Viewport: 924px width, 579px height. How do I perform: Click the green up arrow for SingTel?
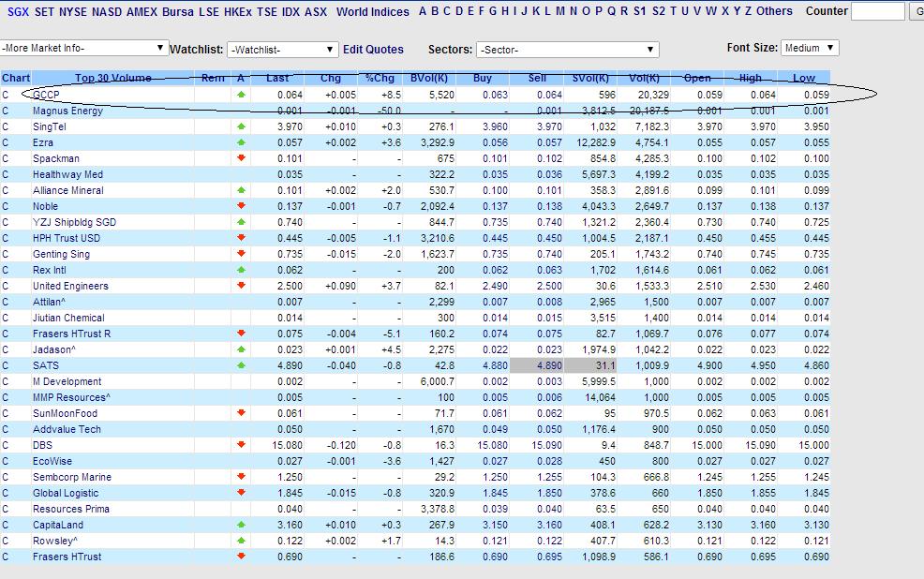click(241, 126)
